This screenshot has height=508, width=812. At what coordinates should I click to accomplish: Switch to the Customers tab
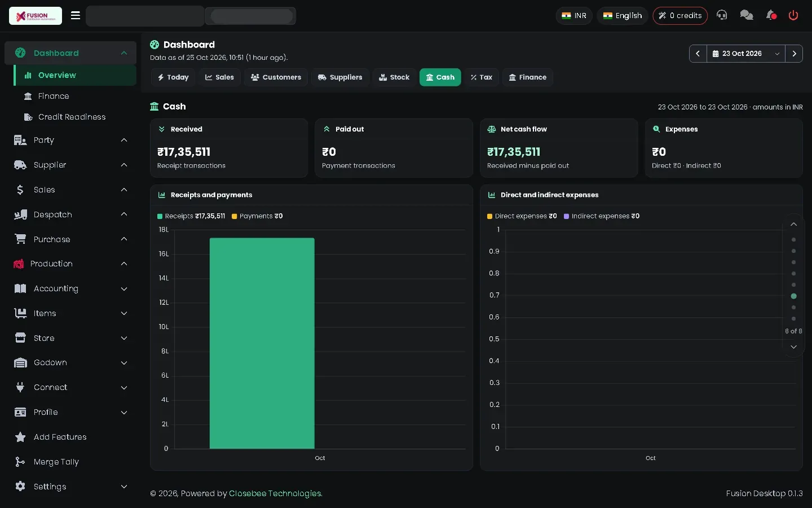pyautogui.click(x=276, y=77)
